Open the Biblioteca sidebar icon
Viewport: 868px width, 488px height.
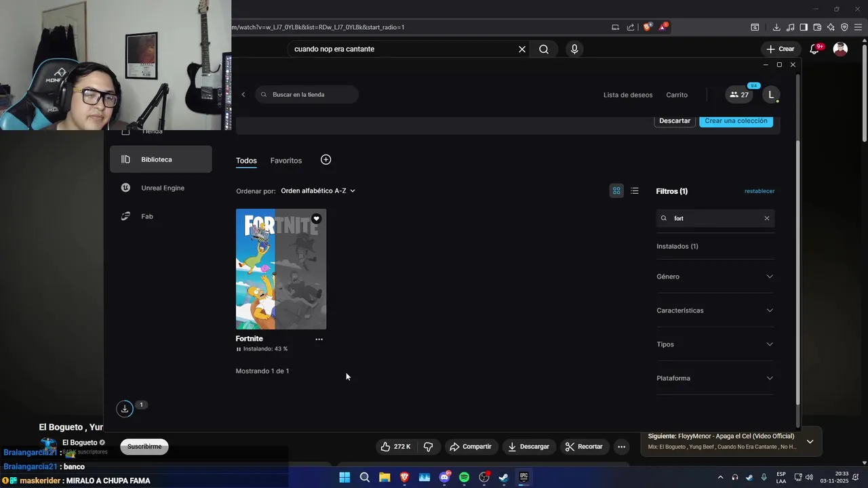[x=125, y=159]
